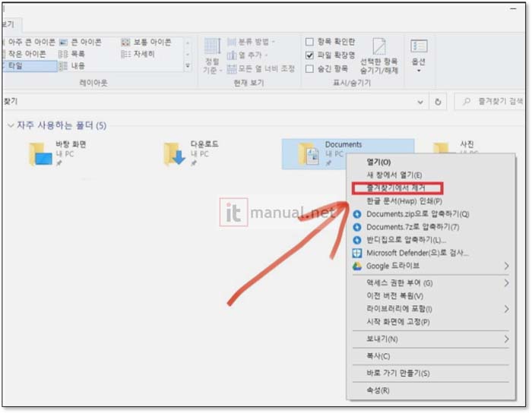Select 보통 아이콘 layout view
Screen dimensions: 532x413
(146, 42)
